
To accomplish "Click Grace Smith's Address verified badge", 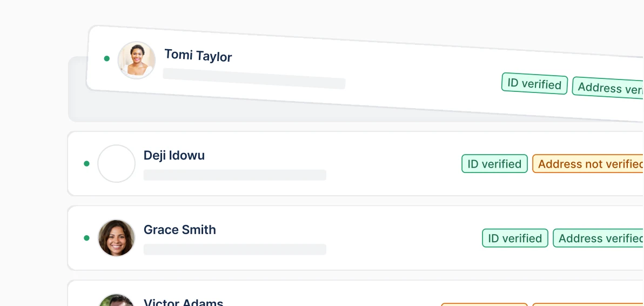I will coord(599,238).
